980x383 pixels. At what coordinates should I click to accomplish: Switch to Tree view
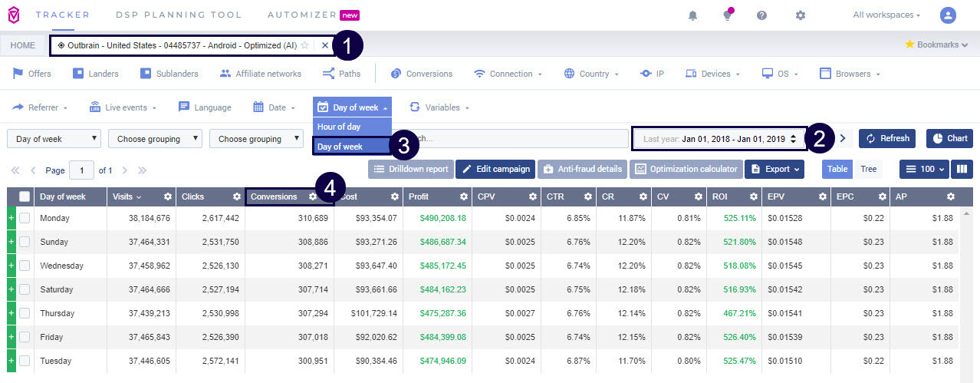click(x=868, y=169)
